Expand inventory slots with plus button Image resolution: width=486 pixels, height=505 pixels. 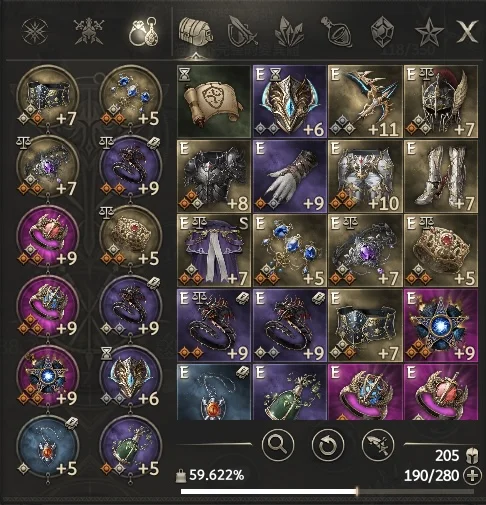click(473, 475)
